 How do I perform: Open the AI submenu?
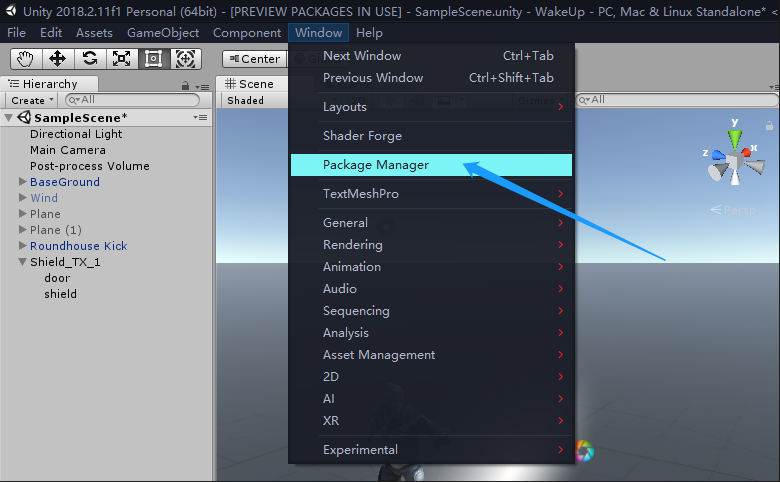pos(431,398)
